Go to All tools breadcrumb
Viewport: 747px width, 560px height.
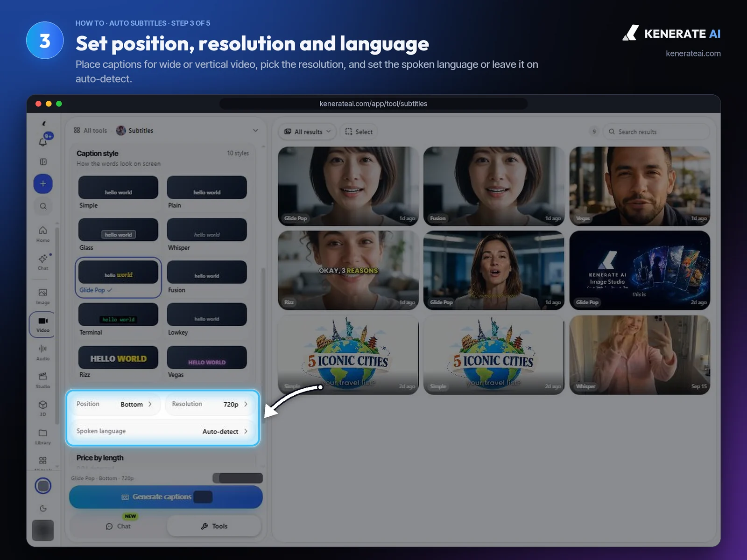pyautogui.click(x=90, y=131)
